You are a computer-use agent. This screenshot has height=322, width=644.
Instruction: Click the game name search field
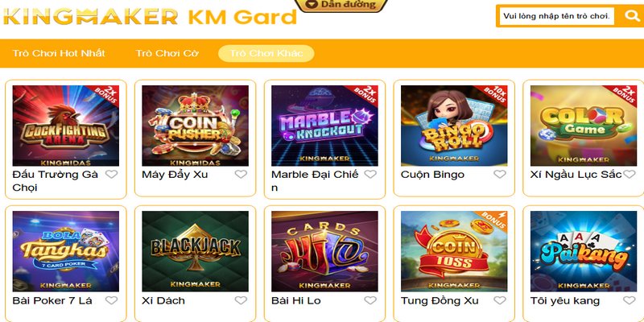[x=558, y=16]
